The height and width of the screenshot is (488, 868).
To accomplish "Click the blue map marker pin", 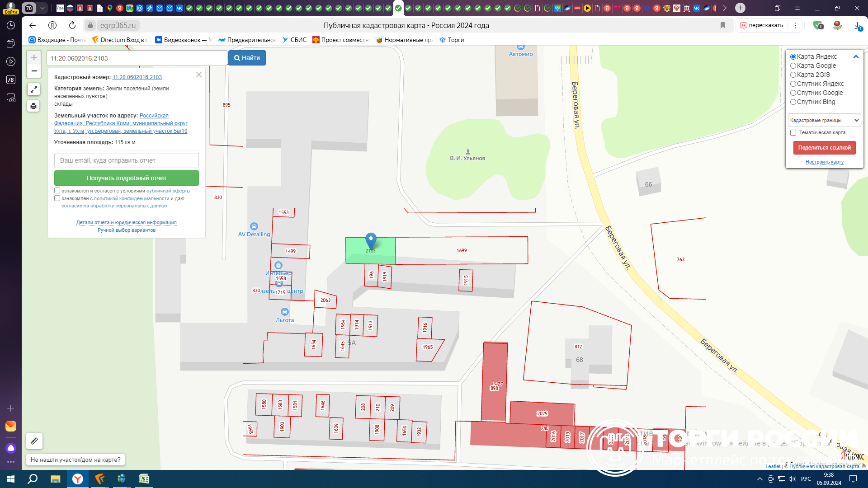I will coord(371,240).
